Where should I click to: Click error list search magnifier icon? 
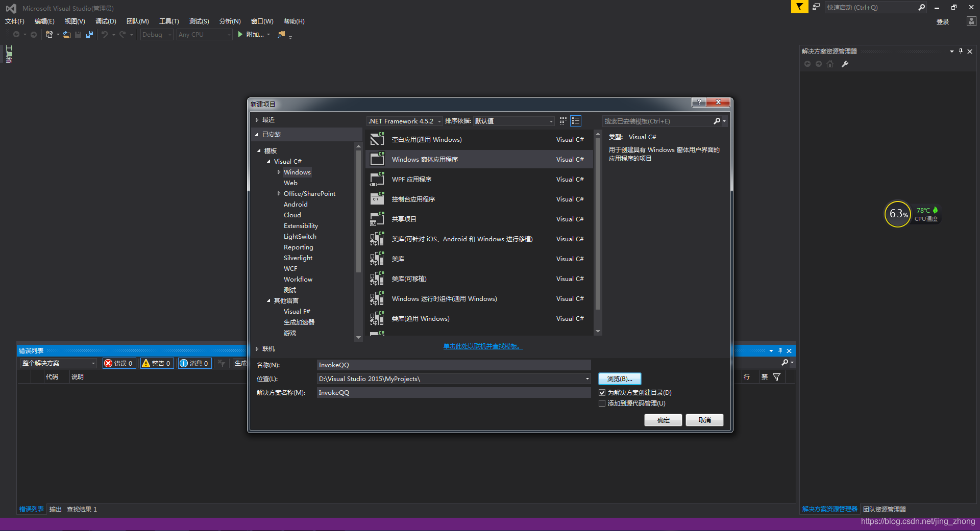click(785, 363)
